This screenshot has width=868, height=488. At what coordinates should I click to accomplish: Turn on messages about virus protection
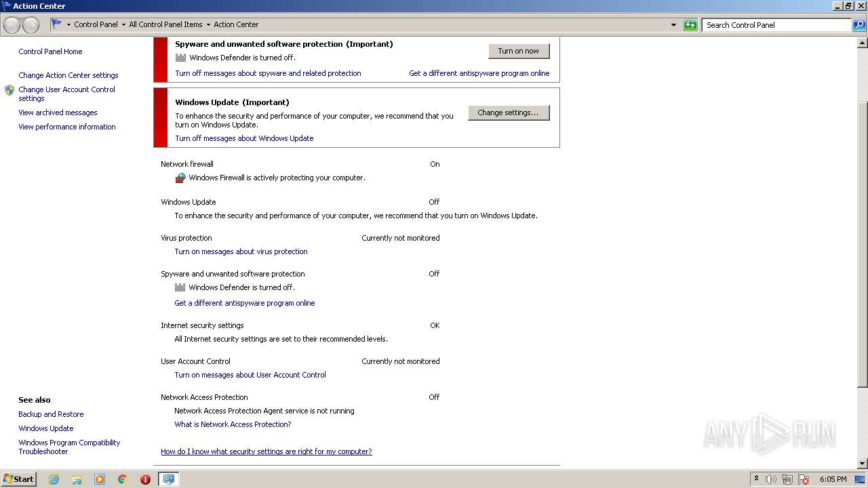[241, 251]
